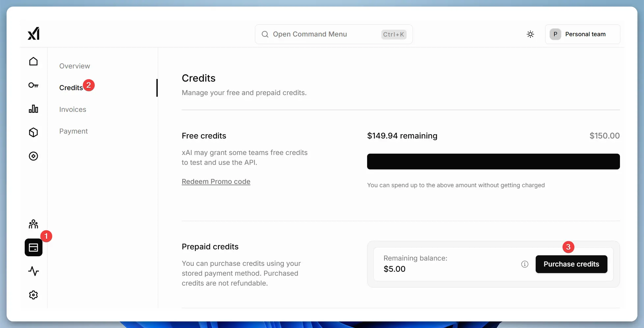Go to the Payment section
644x328 pixels.
tap(73, 131)
